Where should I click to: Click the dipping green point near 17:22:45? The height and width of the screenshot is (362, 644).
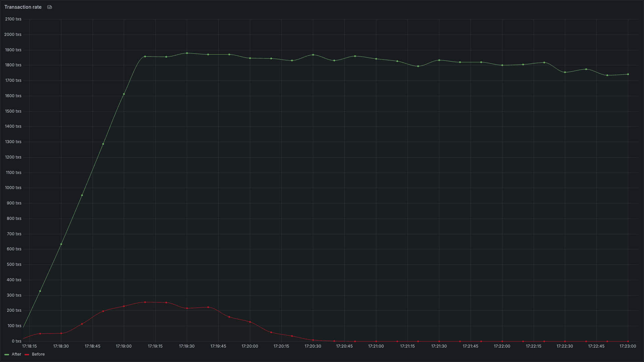(x=606, y=75)
